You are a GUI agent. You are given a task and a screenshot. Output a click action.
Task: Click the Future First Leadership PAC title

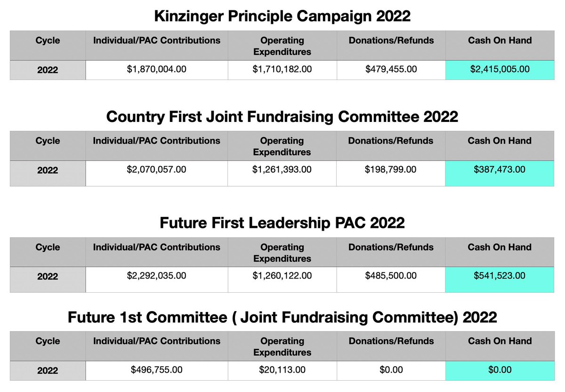click(282, 223)
